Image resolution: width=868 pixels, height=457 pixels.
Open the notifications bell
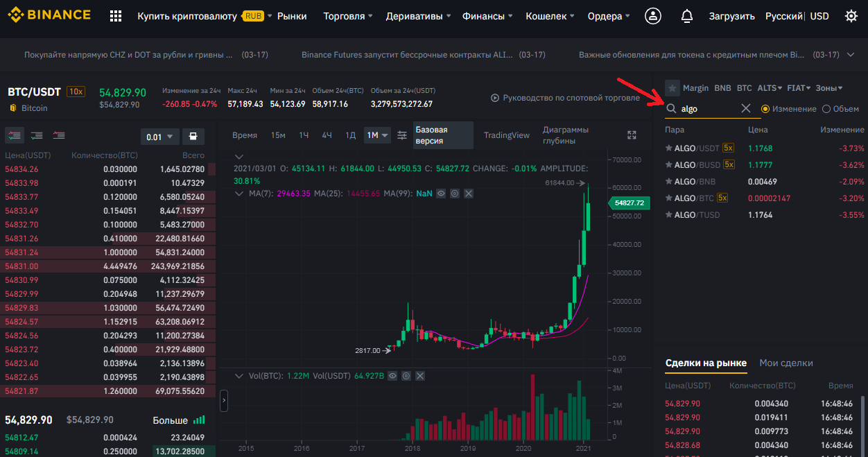click(x=687, y=16)
